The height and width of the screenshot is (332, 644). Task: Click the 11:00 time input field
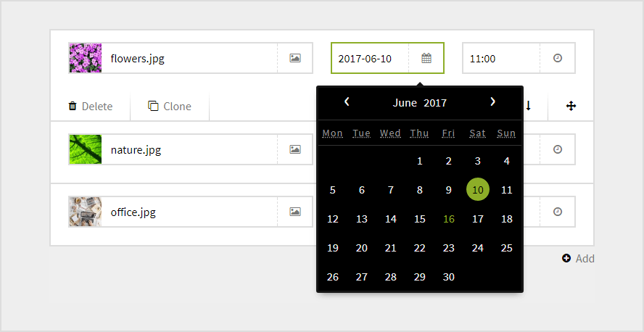click(x=502, y=58)
